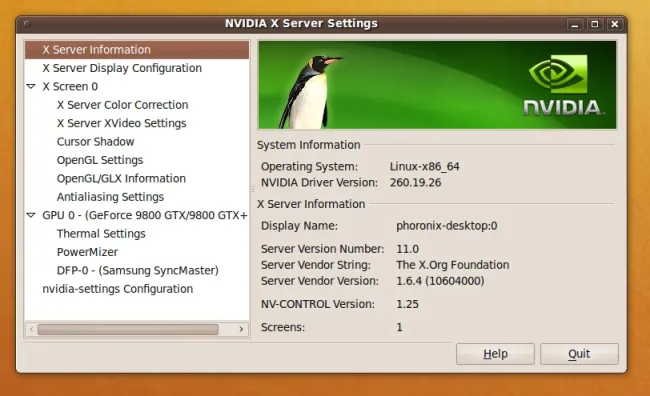Image resolution: width=650 pixels, height=396 pixels.
Task: Close the NVIDIA X Server Settings window
Action: 615,24
